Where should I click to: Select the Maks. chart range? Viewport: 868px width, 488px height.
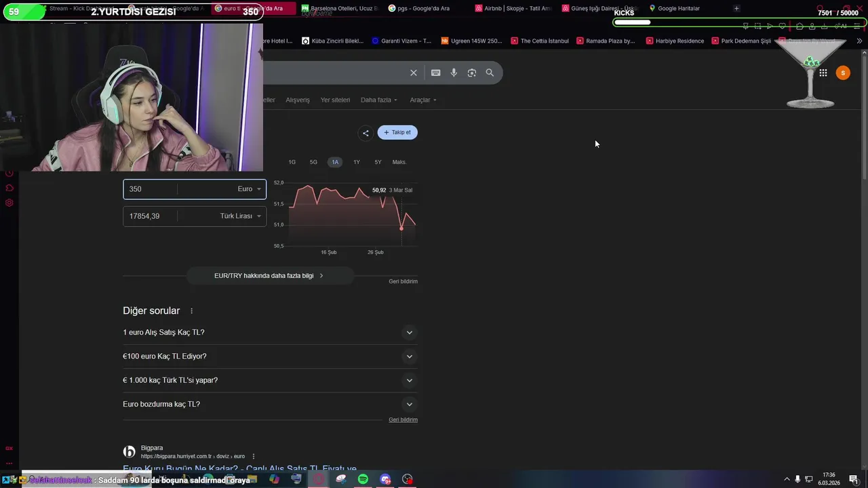399,163
